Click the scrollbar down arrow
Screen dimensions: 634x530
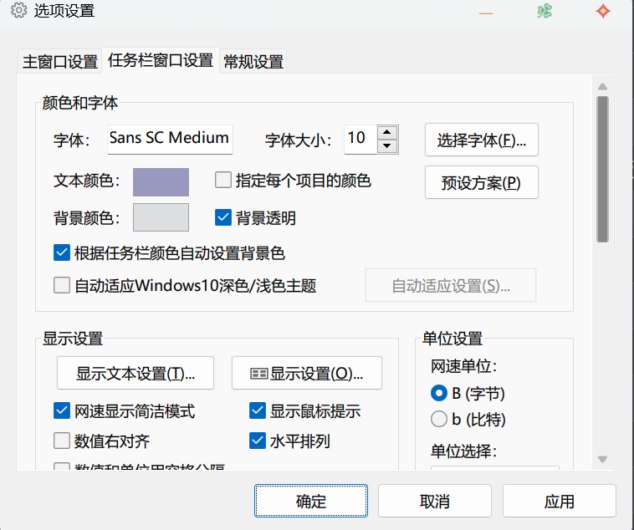[602, 459]
